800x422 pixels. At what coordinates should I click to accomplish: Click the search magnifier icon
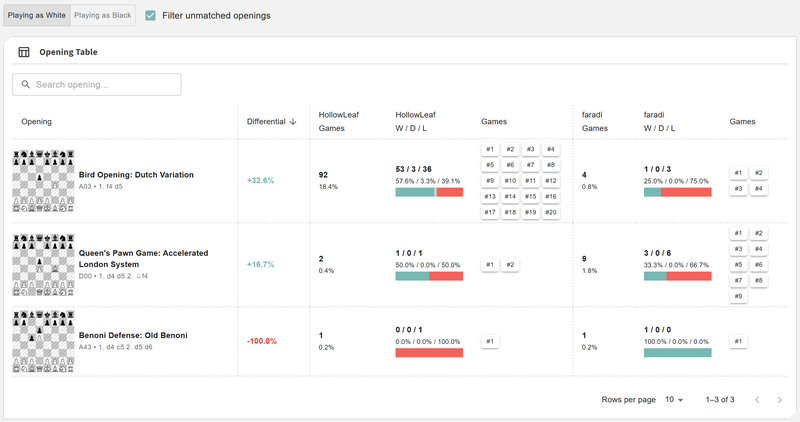pos(26,84)
